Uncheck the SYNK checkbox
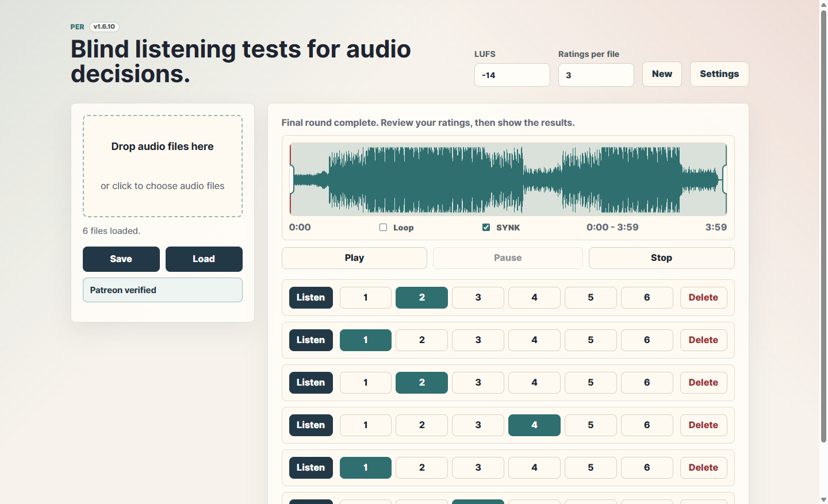Image resolution: width=828 pixels, height=504 pixels. tap(486, 228)
